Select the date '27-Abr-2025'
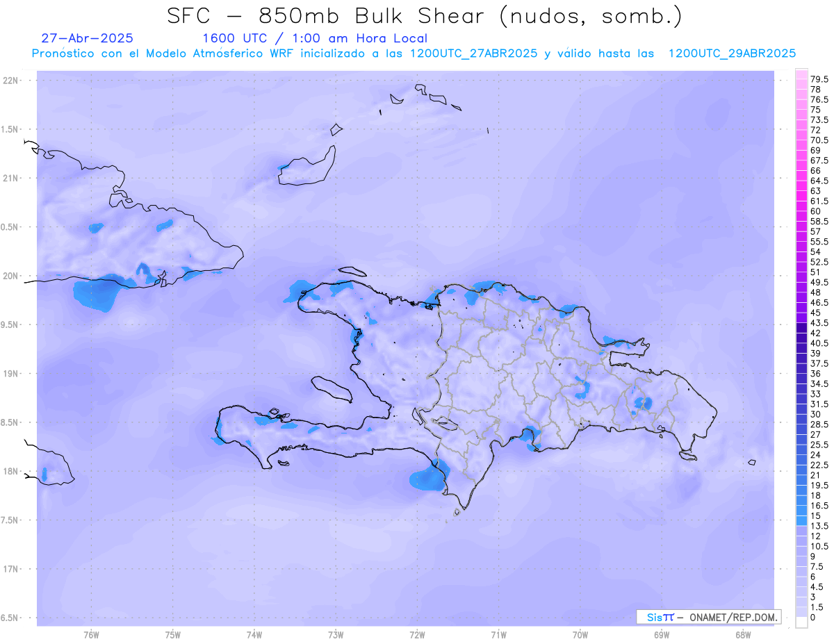Viewport: 834px width, 644px height. (x=88, y=38)
